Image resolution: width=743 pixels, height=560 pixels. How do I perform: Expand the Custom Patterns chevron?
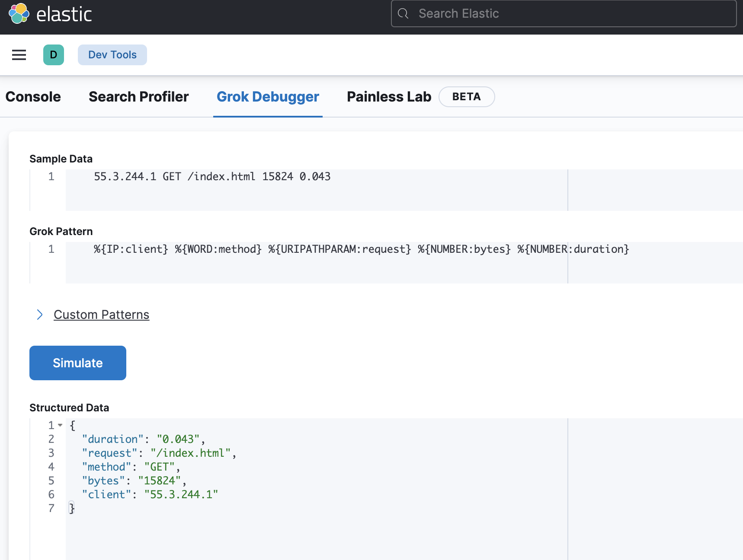[x=40, y=315]
